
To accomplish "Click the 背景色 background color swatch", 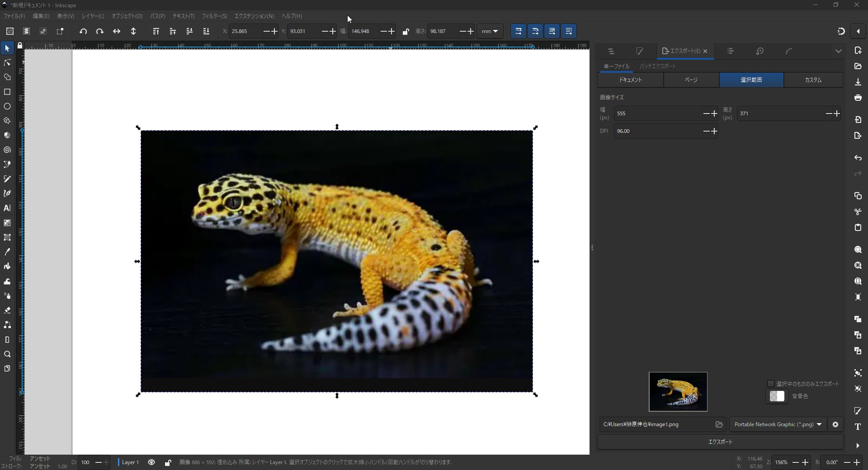I will [x=777, y=396].
